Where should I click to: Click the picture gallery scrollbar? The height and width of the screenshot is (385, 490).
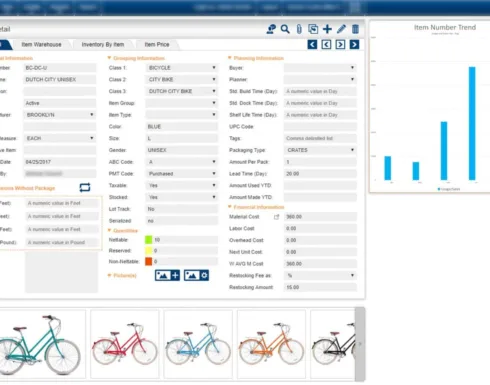tap(360, 344)
